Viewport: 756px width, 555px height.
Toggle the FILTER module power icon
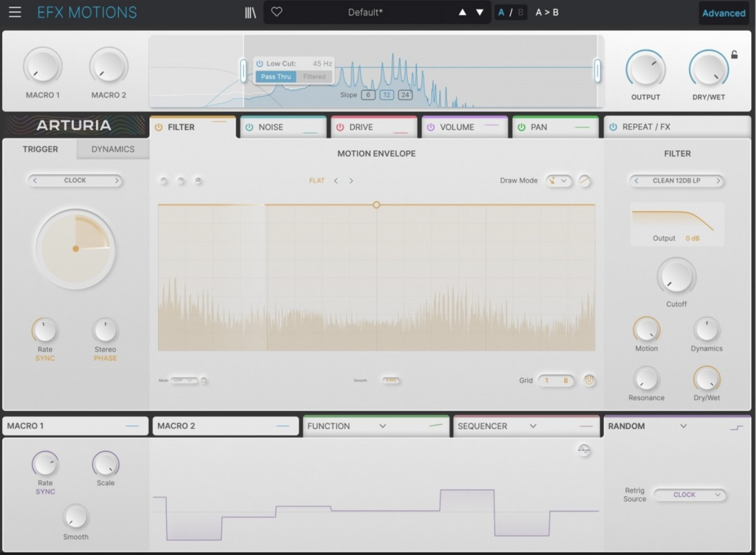159,127
